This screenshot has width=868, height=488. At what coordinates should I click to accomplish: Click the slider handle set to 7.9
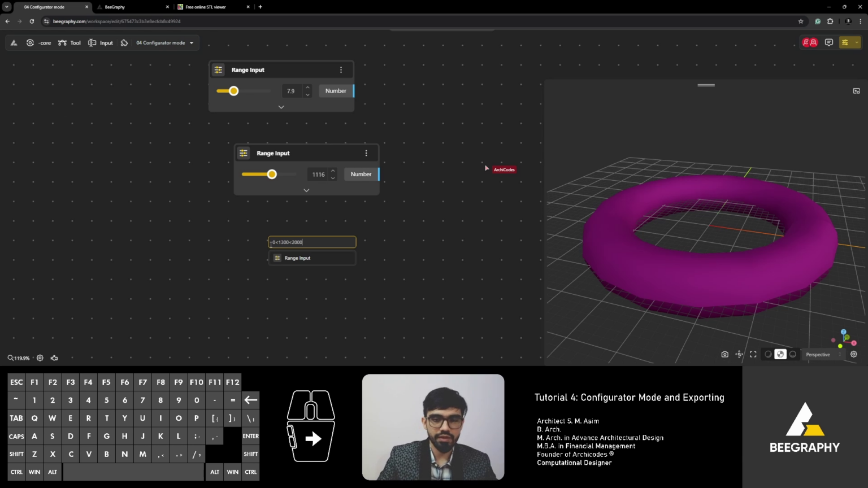tap(233, 90)
